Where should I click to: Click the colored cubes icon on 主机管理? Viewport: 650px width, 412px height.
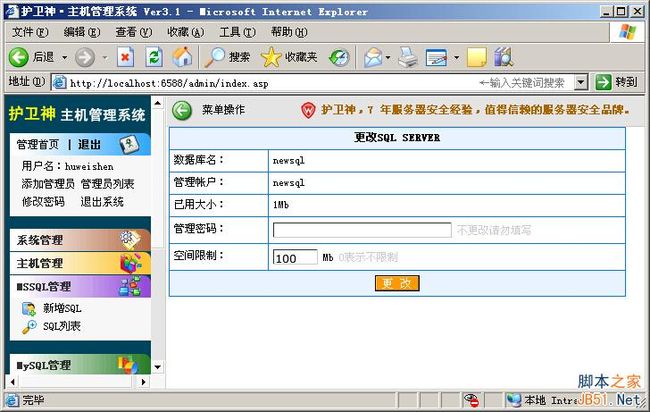[x=130, y=263]
